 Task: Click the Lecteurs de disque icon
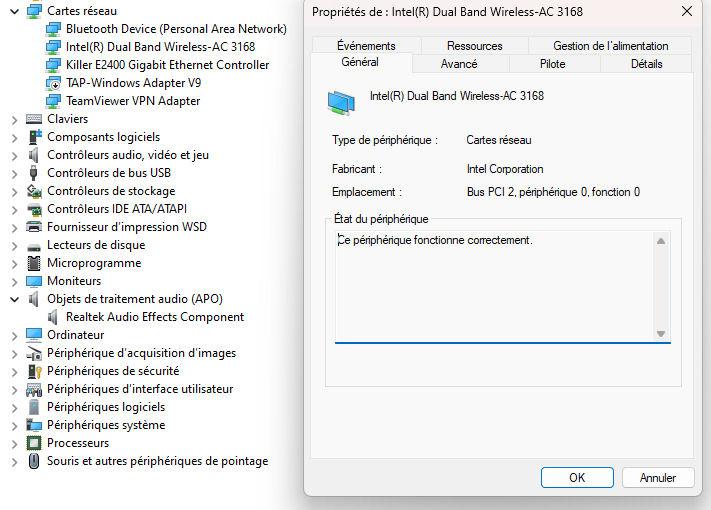click(x=34, y=245)
